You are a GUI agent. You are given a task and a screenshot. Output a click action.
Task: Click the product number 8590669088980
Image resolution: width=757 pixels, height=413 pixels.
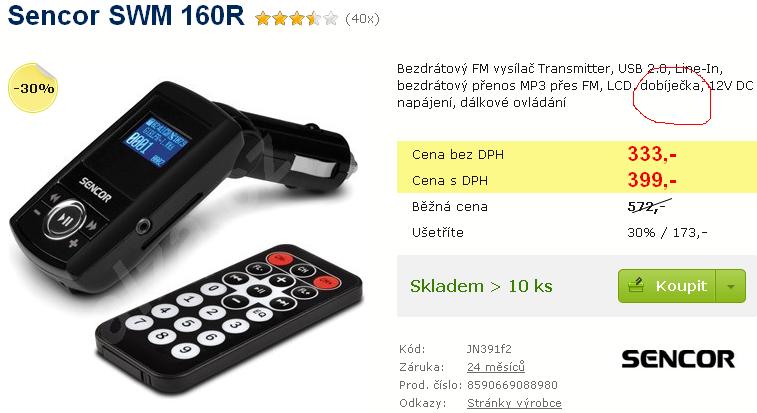coord(512,385)
